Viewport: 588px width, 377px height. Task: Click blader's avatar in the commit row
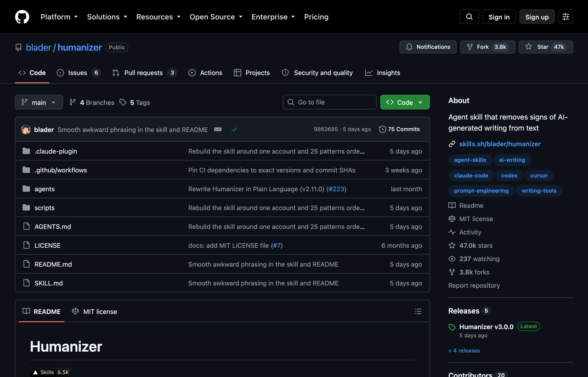pyautogui.click(x=26, y=130)
